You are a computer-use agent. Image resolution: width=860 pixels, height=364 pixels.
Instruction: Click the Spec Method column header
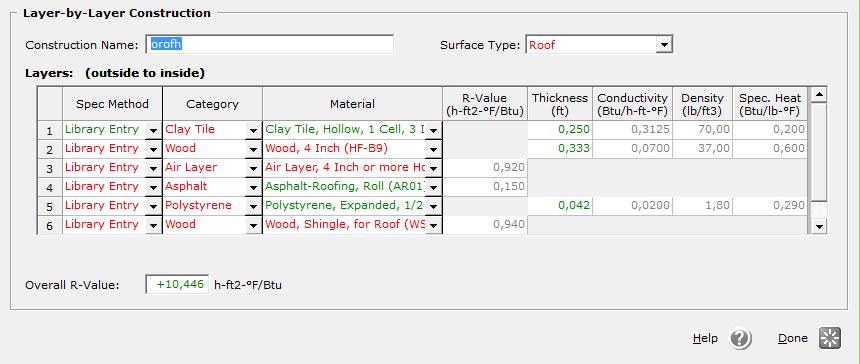(112, 104)
